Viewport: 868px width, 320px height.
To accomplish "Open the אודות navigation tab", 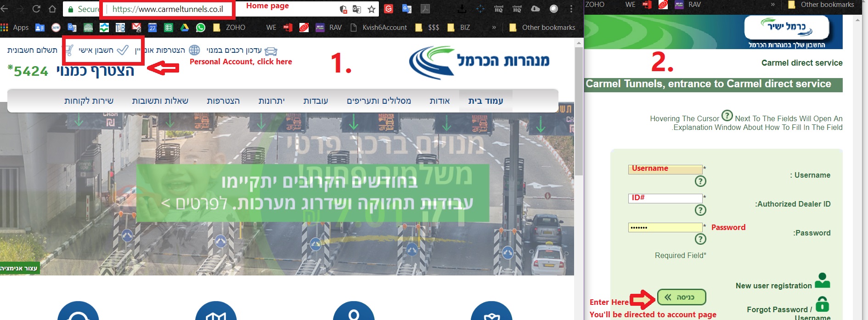I will [x=440, y=101].
